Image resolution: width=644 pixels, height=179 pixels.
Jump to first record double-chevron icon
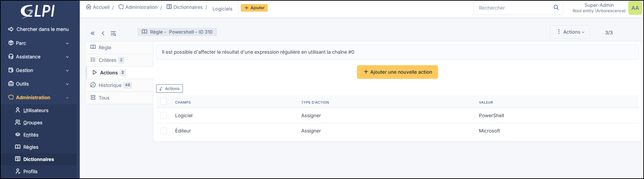(x=93, y=33)
